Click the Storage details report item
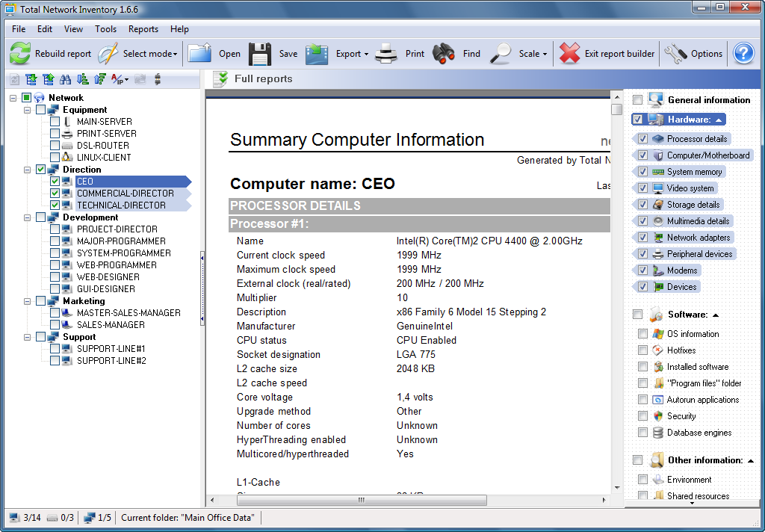Image resolution: width=765 pixels, height=532 pixels. [693, 205]
